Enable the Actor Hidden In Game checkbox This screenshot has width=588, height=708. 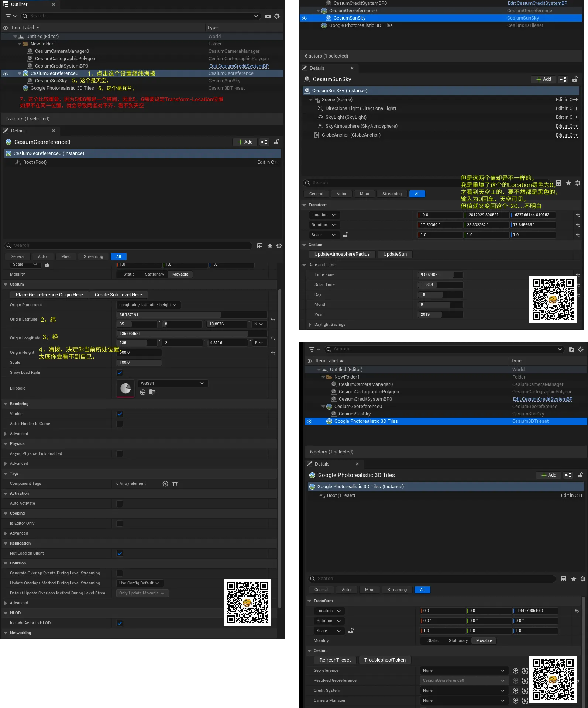click(x=120, y=424)
